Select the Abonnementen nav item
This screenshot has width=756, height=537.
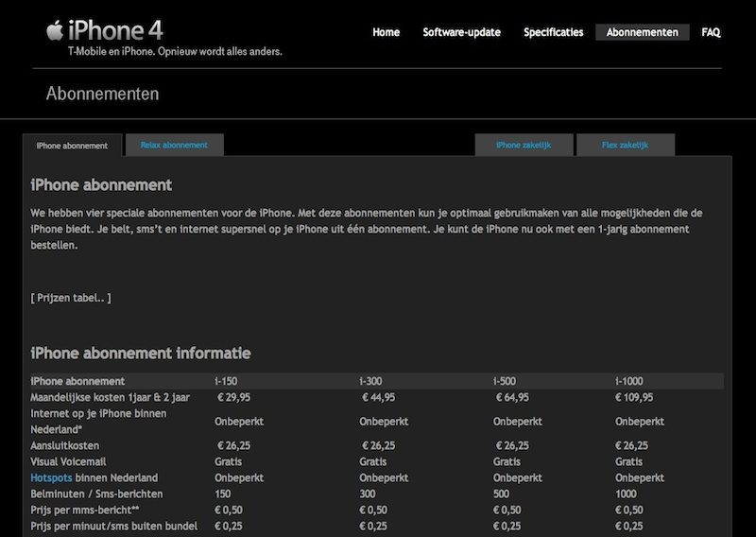click(643, 32)
